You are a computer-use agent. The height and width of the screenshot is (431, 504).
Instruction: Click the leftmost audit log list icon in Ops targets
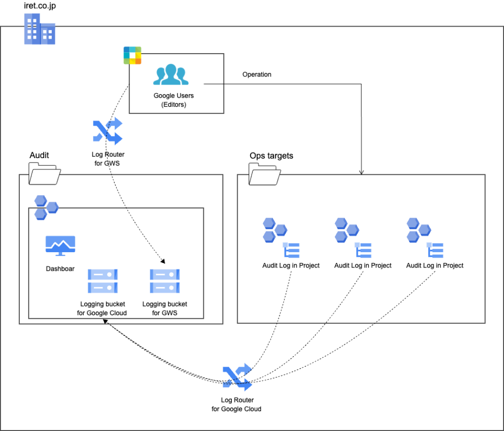(290, 250)
